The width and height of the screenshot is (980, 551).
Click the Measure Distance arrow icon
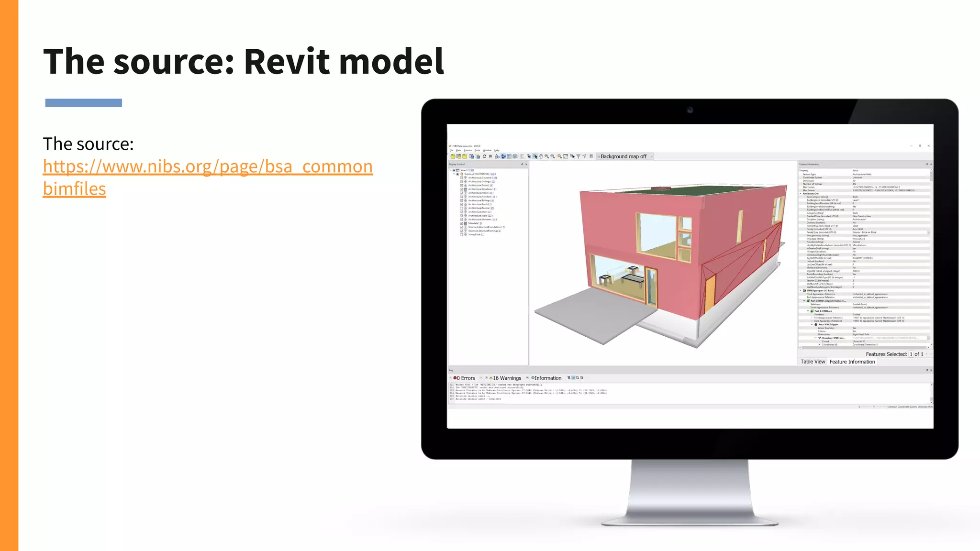584,156
